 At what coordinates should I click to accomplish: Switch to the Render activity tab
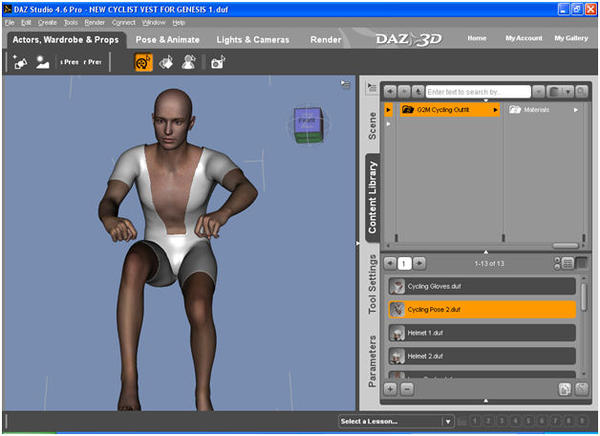[326, 39]
